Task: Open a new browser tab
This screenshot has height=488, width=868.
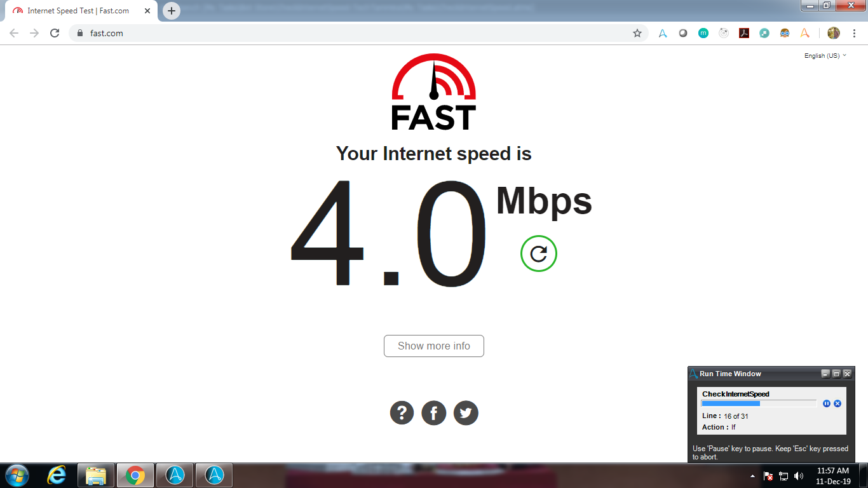Action: 172,11
